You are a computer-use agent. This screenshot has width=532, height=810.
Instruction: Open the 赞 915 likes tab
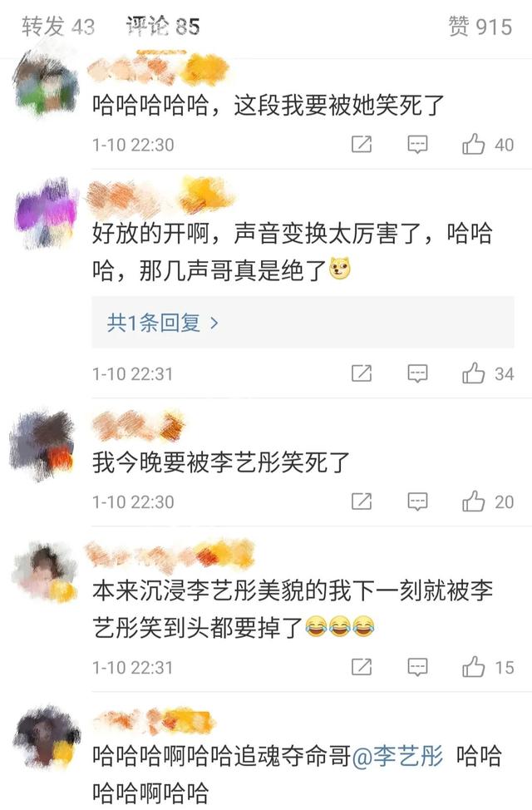(x=480, y=27)
